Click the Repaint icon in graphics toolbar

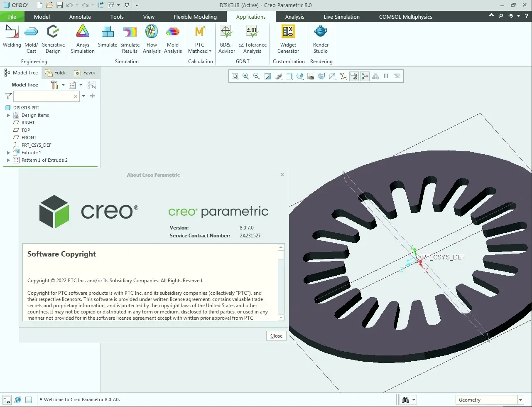pos(267,76)
